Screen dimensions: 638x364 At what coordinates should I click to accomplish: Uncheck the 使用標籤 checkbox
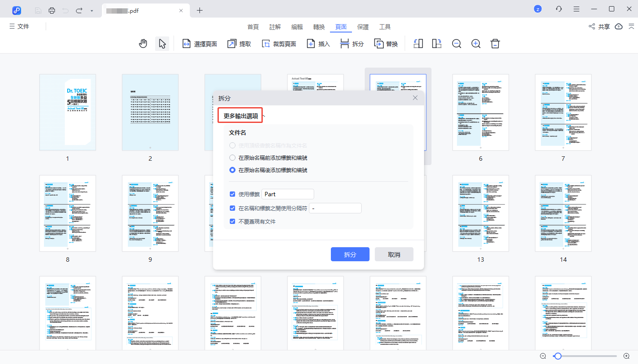click(x=233, y=194)
